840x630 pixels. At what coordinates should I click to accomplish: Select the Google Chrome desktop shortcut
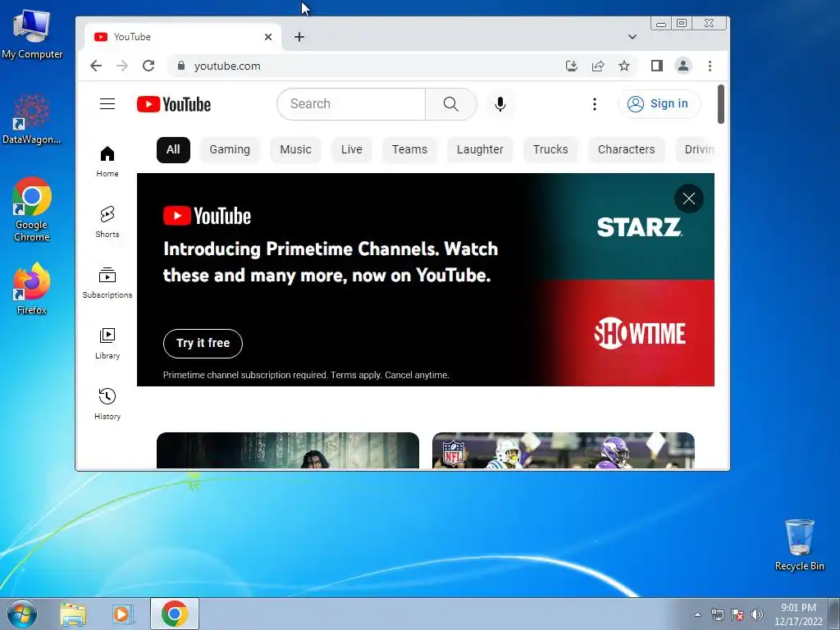(32, 209)
